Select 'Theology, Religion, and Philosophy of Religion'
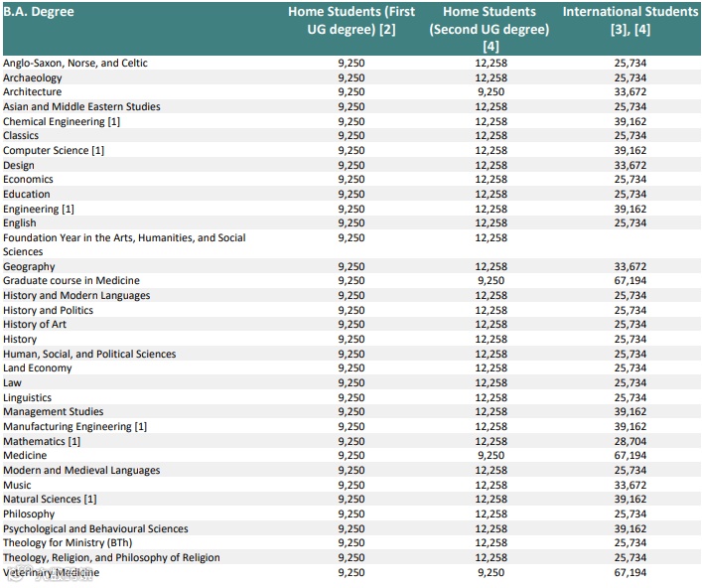This screenshot has width=702, height=588. (111, 558)
